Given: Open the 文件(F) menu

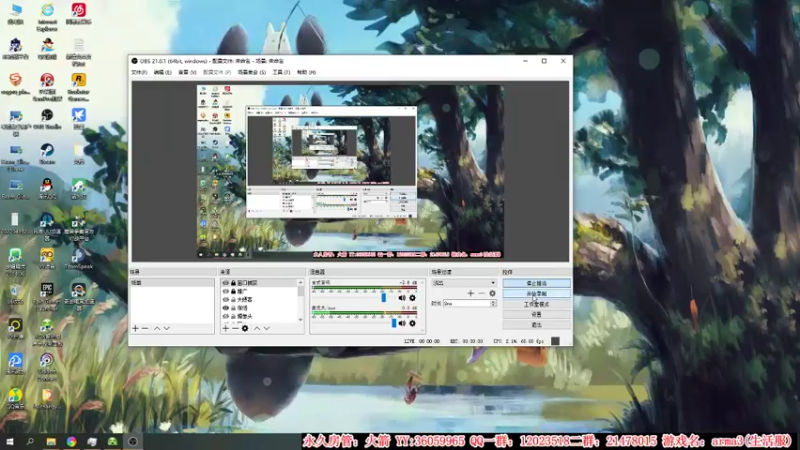Looking at the screenshot, I should click(x=139, y=72).
